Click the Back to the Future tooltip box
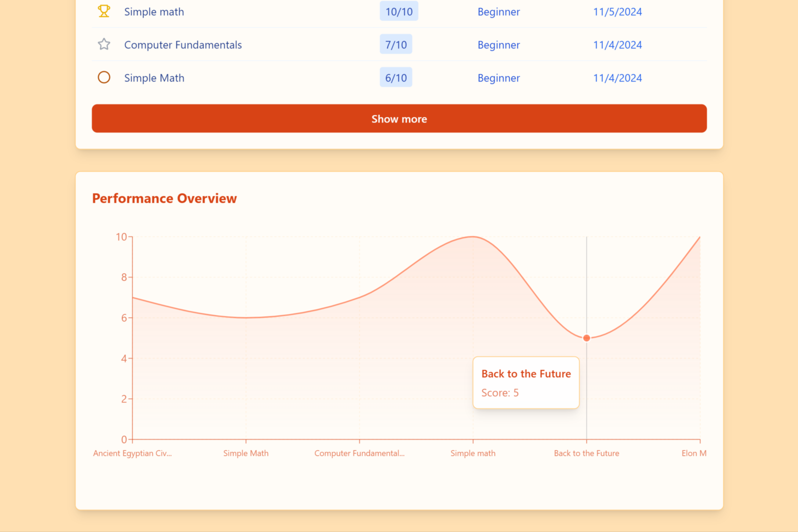 point(526,382)
